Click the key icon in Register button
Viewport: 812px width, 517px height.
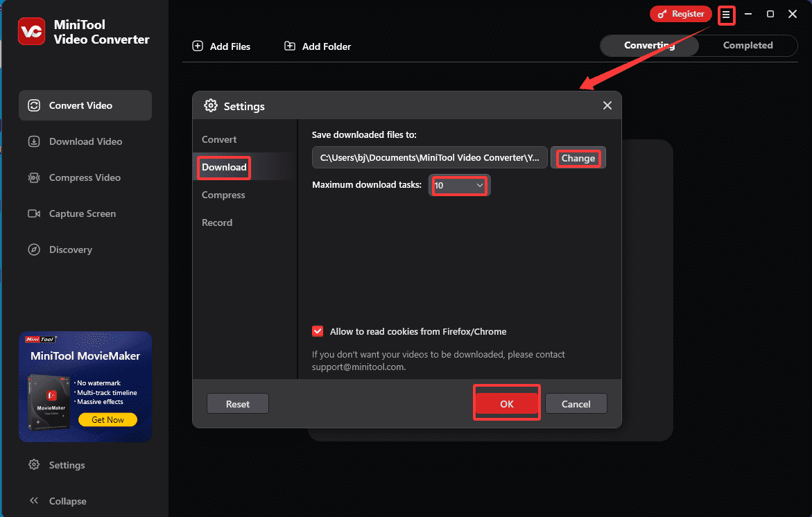coord(662,15)
